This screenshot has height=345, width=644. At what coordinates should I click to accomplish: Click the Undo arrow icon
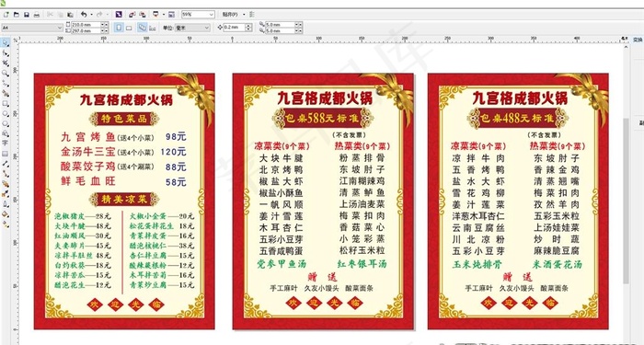[84, 15]
